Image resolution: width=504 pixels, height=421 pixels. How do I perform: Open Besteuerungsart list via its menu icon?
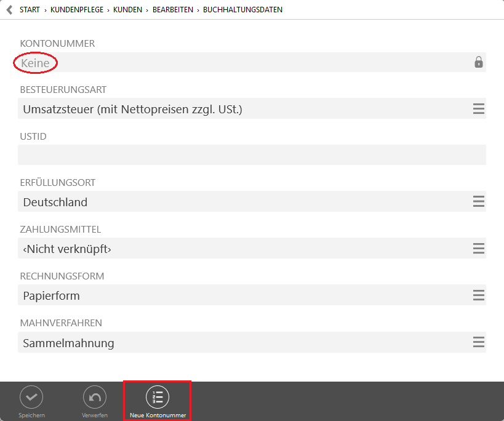(x=478, y=109)
